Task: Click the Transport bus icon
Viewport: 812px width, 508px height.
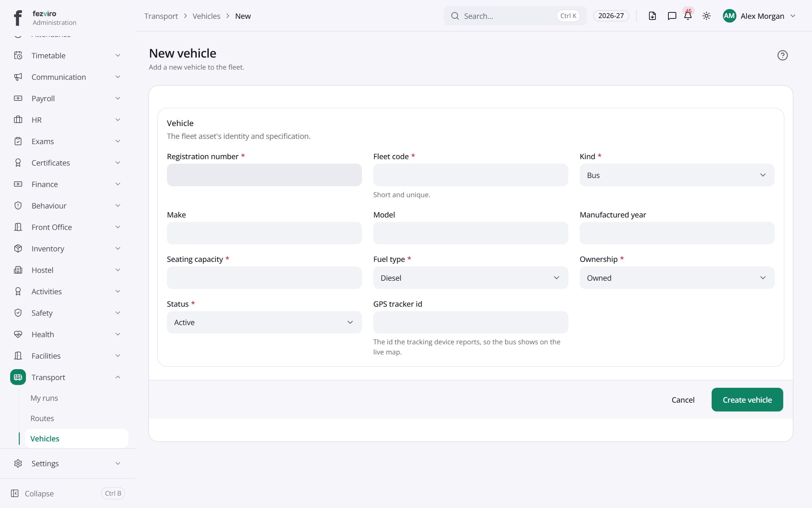Action: tap(18, 377)
